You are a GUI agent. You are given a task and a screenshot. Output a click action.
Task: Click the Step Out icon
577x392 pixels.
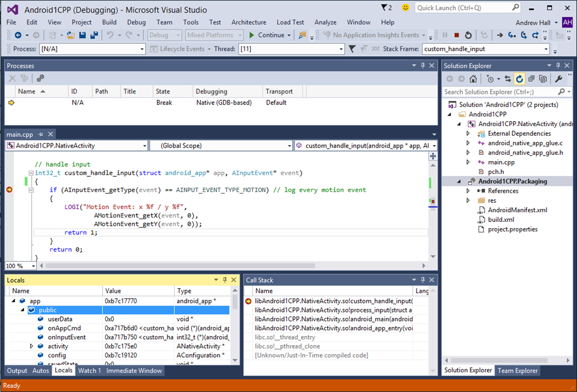[x=535, y=35]
